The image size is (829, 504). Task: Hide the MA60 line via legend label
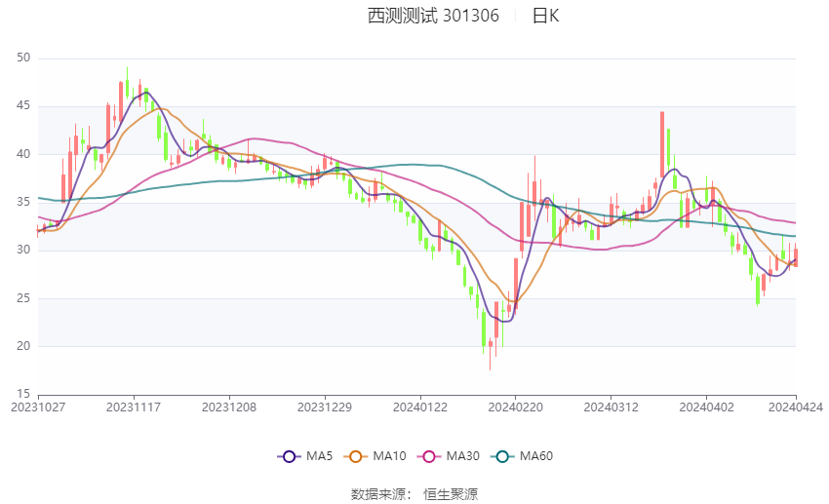536,456
